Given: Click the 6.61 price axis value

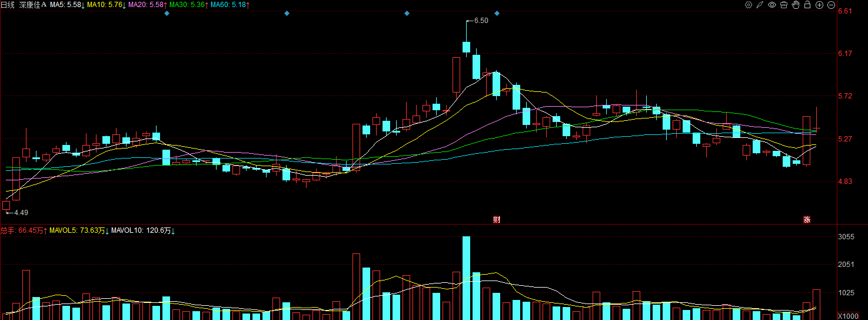Looking at the screenshot, I should click(846, 11).
